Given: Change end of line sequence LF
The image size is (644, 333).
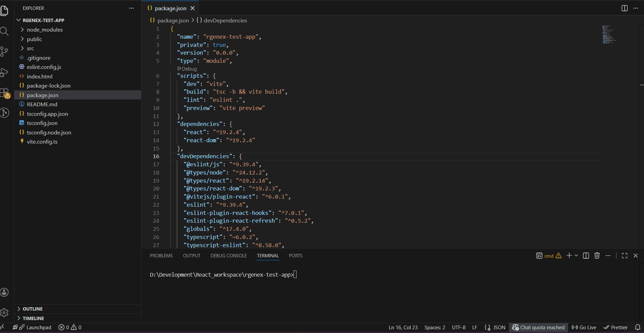Looking at the screenshot, I should click(475, 327).
